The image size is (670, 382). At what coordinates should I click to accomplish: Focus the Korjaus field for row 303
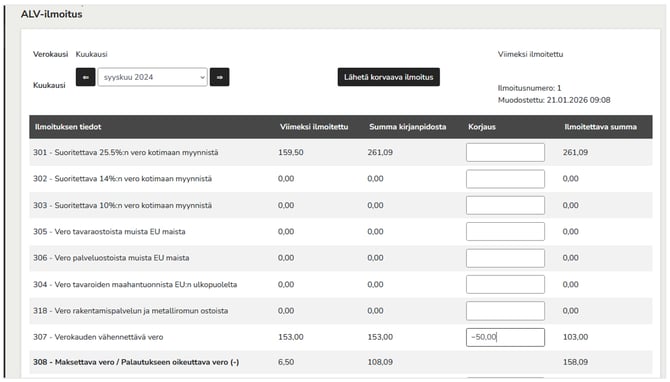click(x=505, y=206)
